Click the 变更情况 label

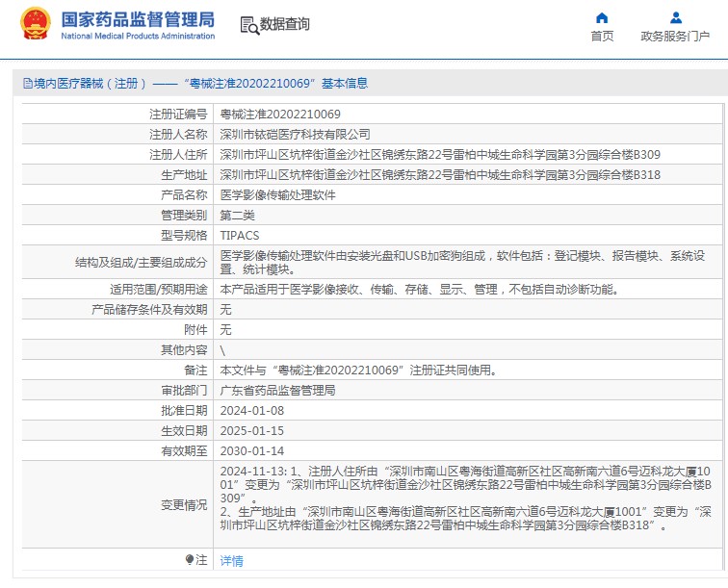point(184,505)
